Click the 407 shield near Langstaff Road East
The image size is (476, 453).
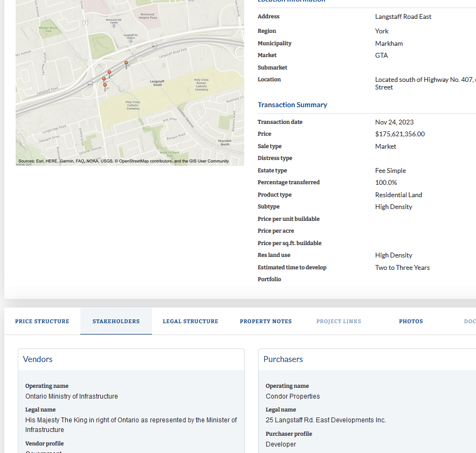[154, 46]
